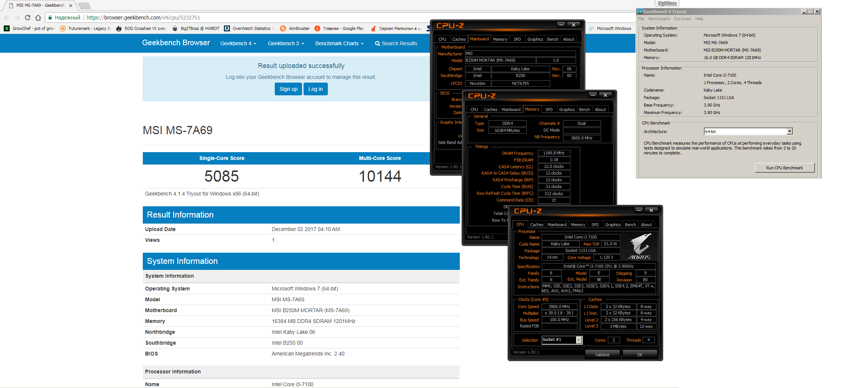Open the Futuremark Legacy bookmark
This screenshot has width=868, height=388.
pyautogui.click(x=85, y=28)
